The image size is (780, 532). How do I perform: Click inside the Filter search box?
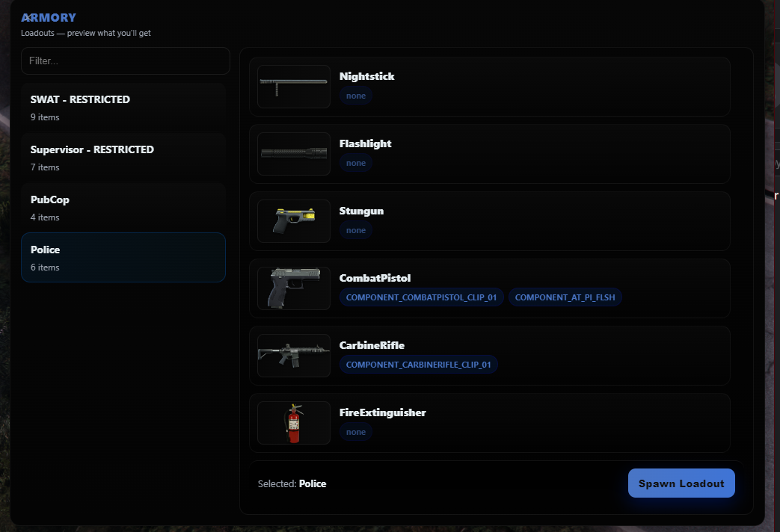[x=125, y=61]
